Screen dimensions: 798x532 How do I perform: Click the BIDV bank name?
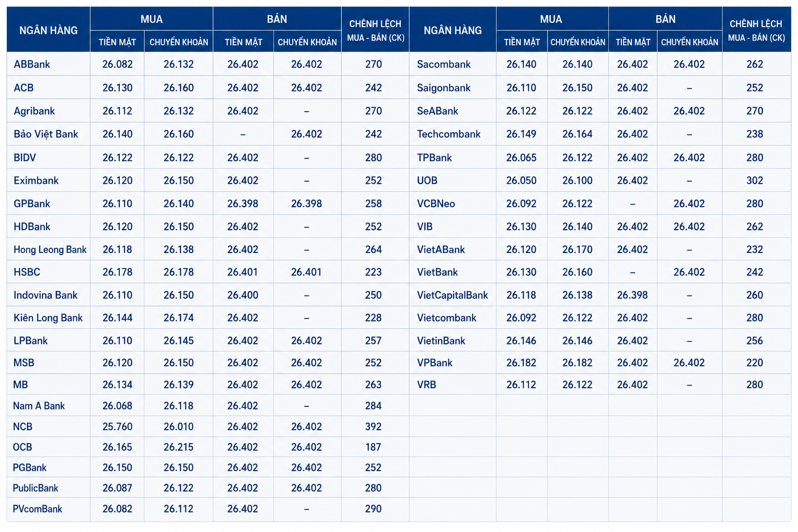click(24, 157)
